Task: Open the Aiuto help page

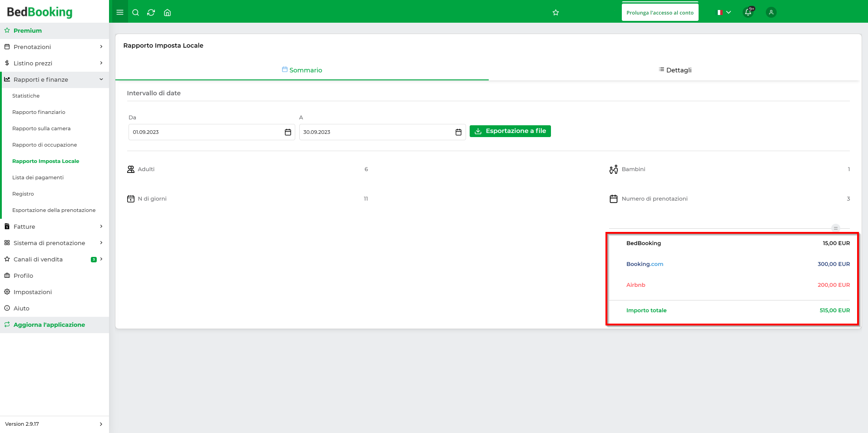Action: 55,308
